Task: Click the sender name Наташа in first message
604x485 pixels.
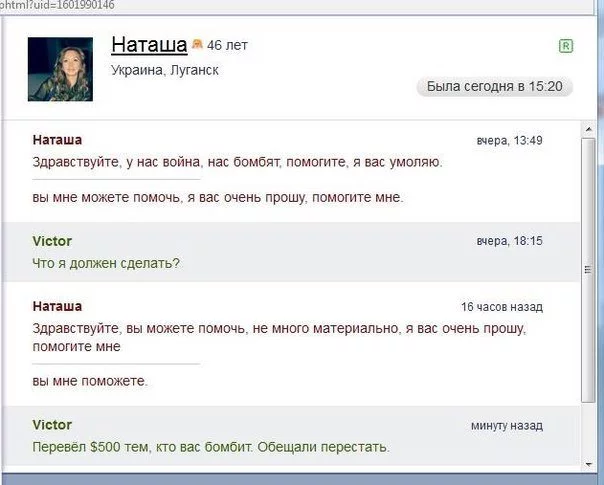Action: (x=57, y=140)
